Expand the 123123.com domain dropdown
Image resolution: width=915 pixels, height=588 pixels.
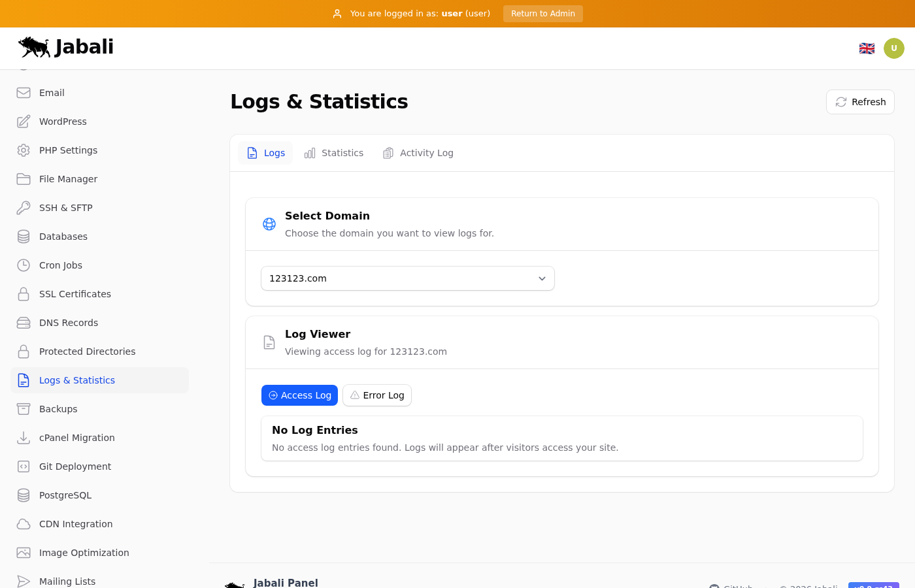407,278
